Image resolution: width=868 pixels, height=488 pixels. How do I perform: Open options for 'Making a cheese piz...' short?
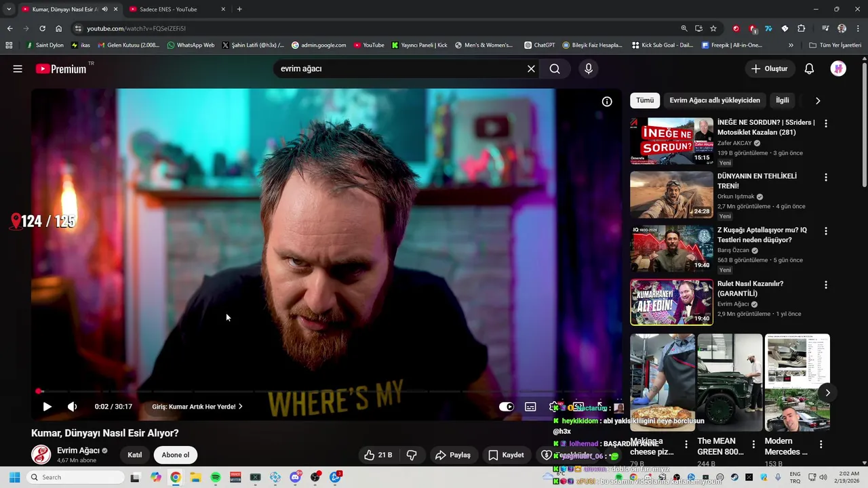point(686,445)
